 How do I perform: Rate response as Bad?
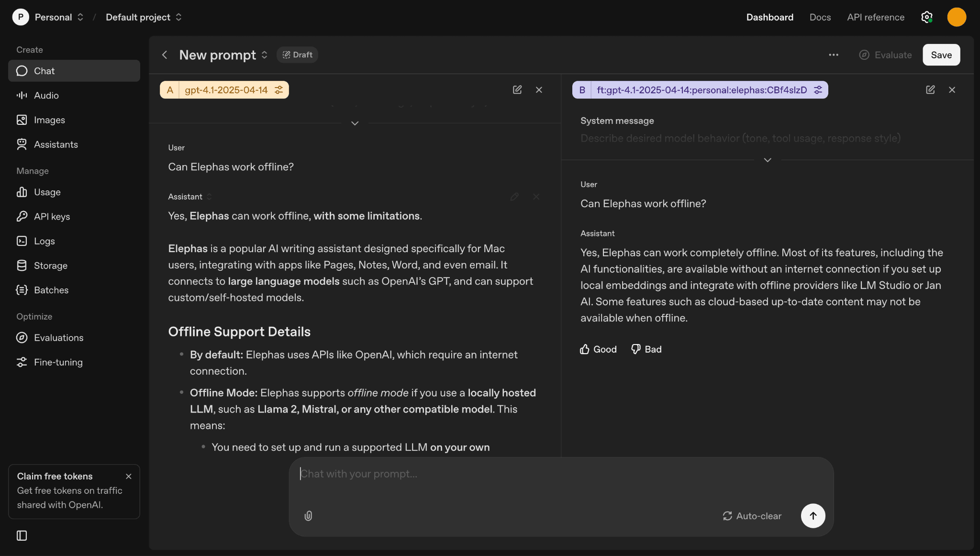646,349
